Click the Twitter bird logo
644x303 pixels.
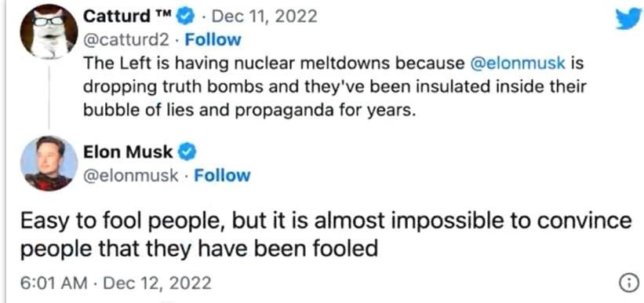coord(628,19)
